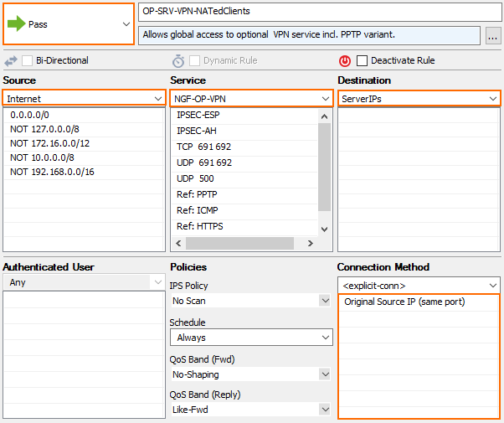Open the ServerIPs destination dropdown
The height and width of the screenshot is (423, 504).
[x=419, y=99]
